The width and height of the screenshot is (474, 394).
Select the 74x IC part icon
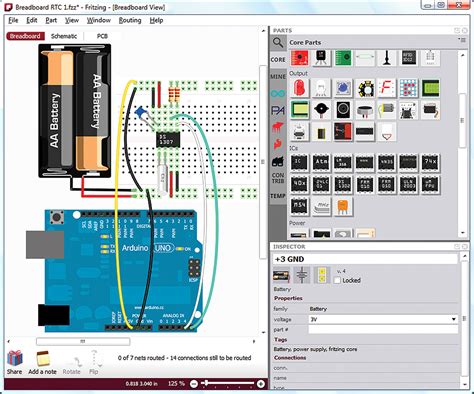430,162
